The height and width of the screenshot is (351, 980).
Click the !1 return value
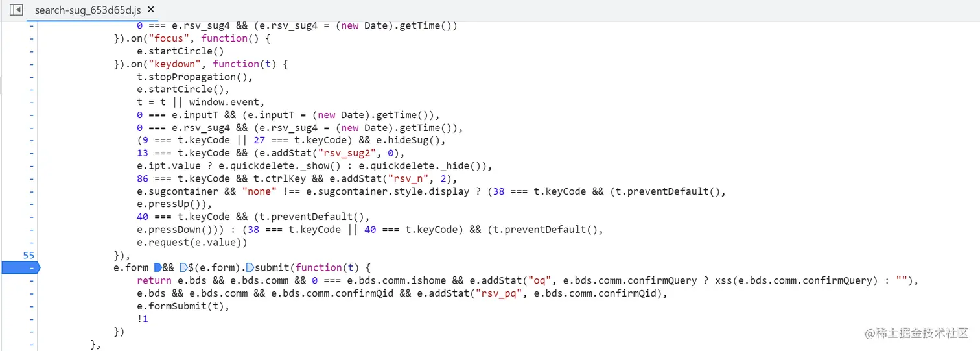[x=143, y=319]
